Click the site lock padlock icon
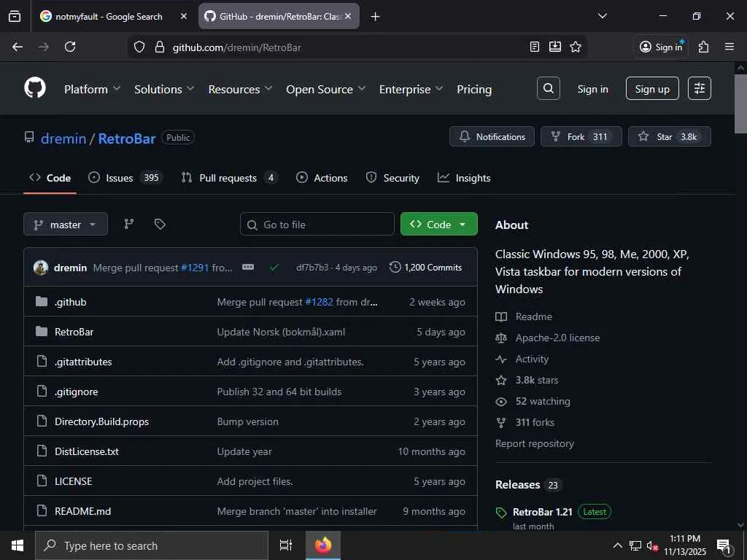 [160, 47]
